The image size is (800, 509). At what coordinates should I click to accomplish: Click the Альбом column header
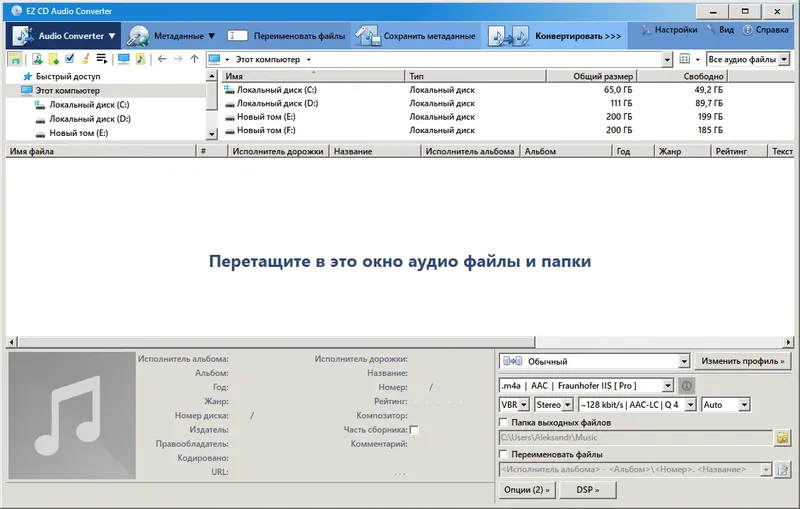(x=565, y=151)
